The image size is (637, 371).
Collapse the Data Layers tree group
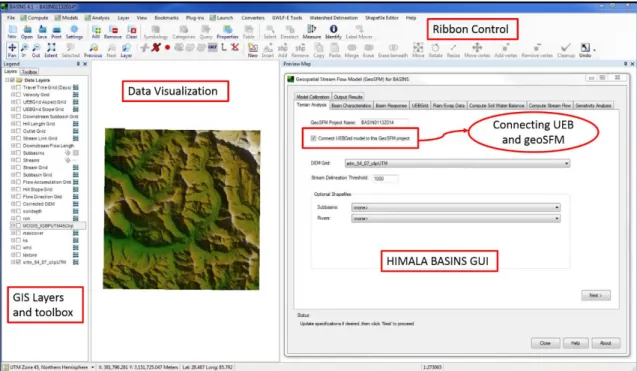[x=7, y=80]
